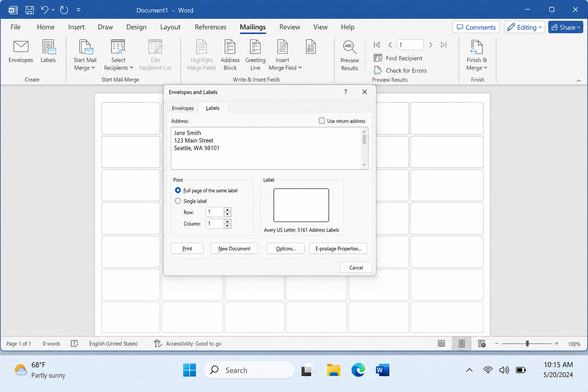Collapse the ribbon with chevron
Image resolution: width=588 pixels, height=392 pixels.
(578, 80)
